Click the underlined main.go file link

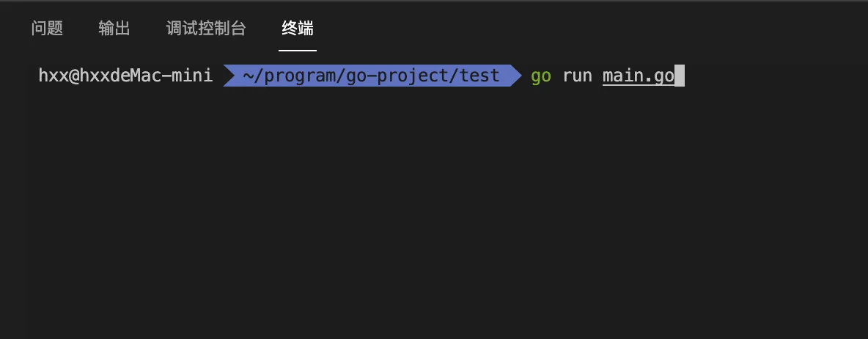point(639,76)
